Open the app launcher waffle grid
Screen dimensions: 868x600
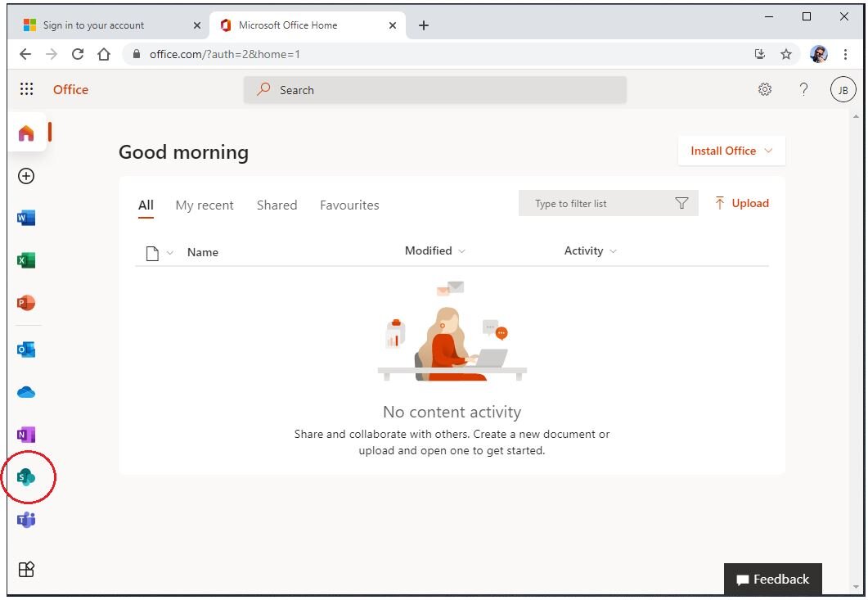pos(26,89)
